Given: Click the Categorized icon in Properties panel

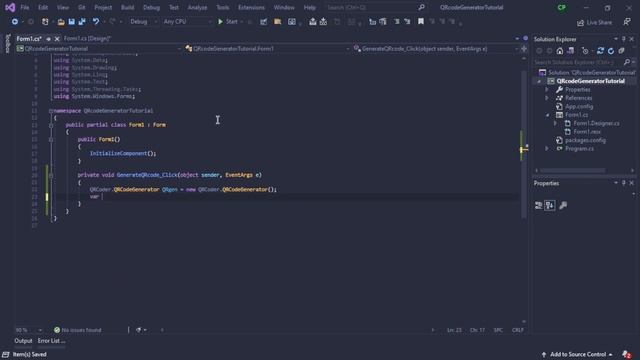Looking at the screenshot, I should pos(538,205).
